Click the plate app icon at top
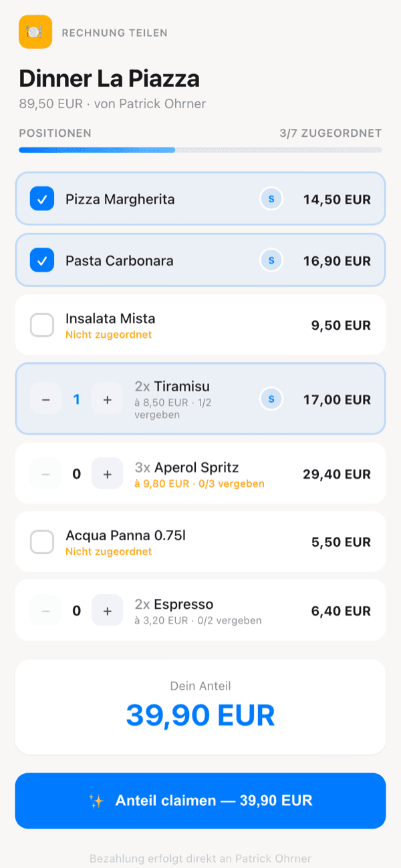The image size is (401, 868). (x=35, y=32)
